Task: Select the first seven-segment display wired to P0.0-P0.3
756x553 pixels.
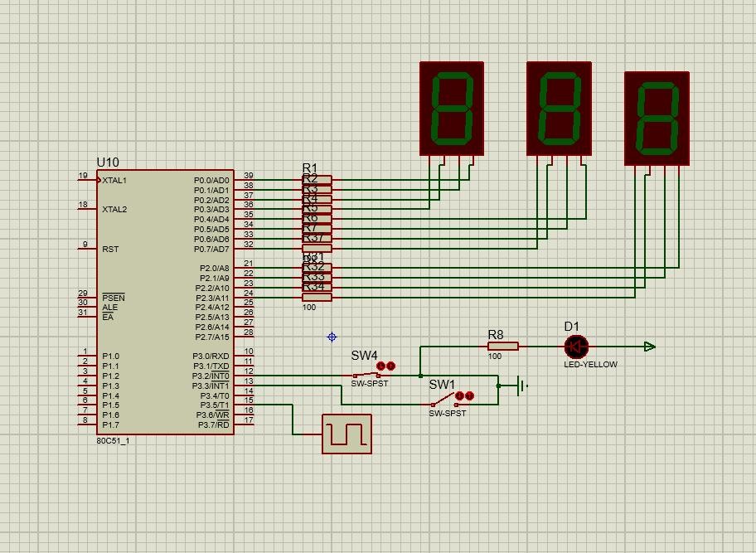Action: [452, 109]
